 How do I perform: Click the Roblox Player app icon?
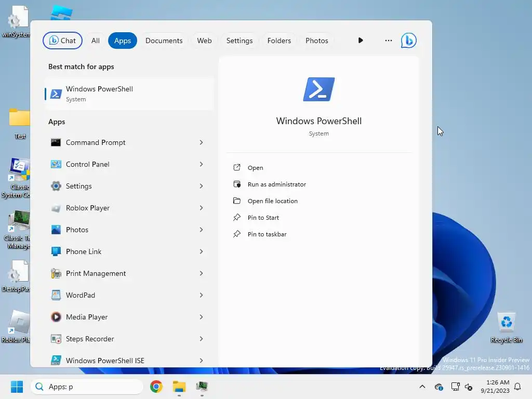coord(56,208)
